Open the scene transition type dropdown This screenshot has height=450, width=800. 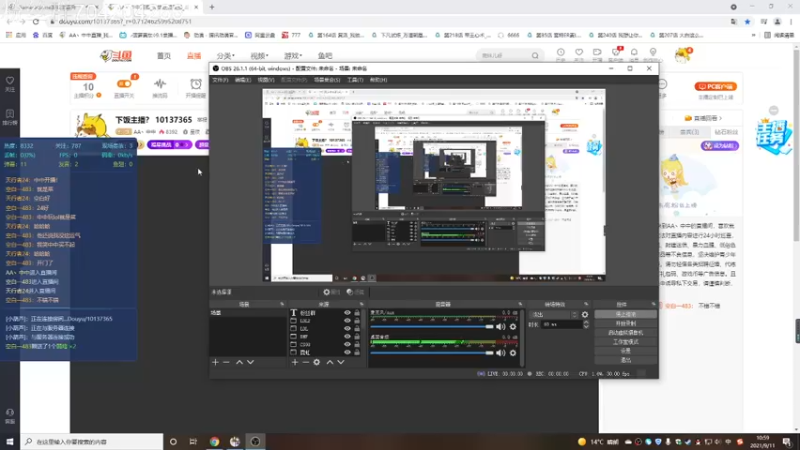[x=554, y=315]
